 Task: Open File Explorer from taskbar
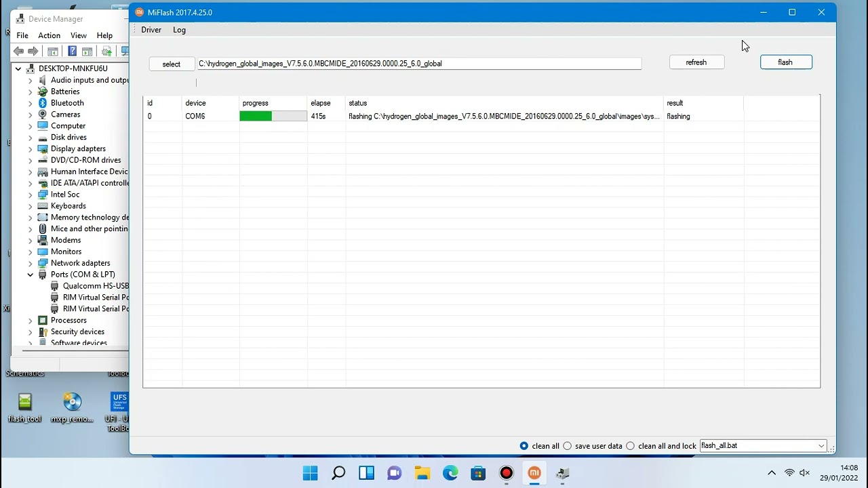point(422,473)
